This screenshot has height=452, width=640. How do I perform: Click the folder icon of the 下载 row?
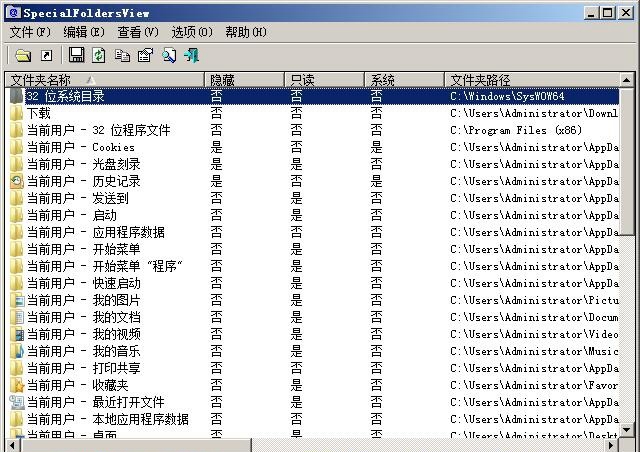click(x=17, y=113)
